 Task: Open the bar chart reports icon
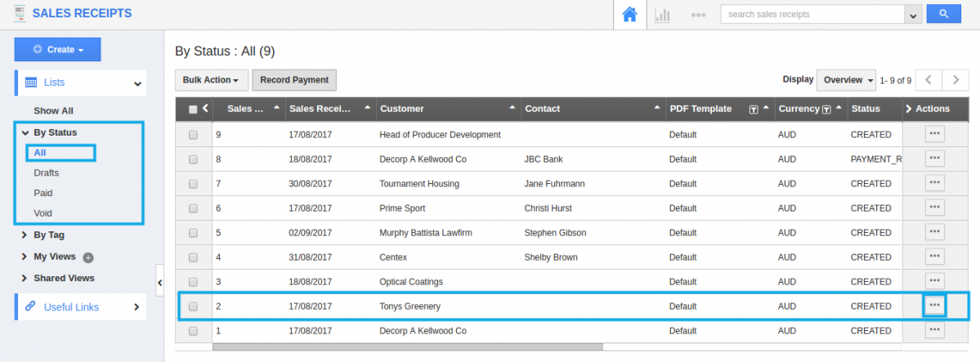pos(662,14)
